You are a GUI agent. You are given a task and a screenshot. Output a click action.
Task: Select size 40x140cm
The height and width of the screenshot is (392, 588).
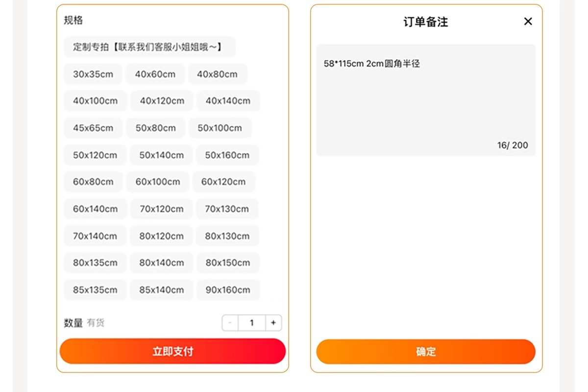[228, 101]
